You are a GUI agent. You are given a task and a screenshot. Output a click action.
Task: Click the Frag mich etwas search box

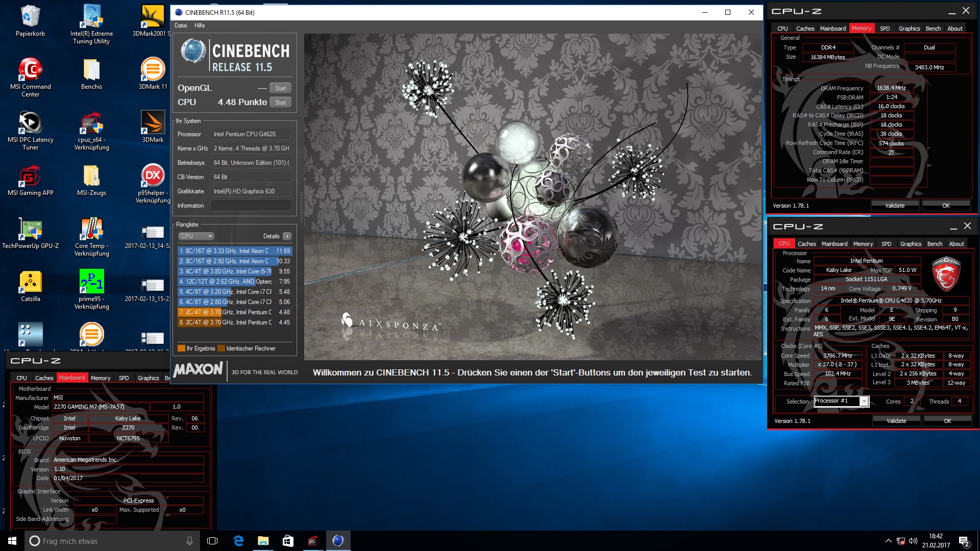point(111,541)
